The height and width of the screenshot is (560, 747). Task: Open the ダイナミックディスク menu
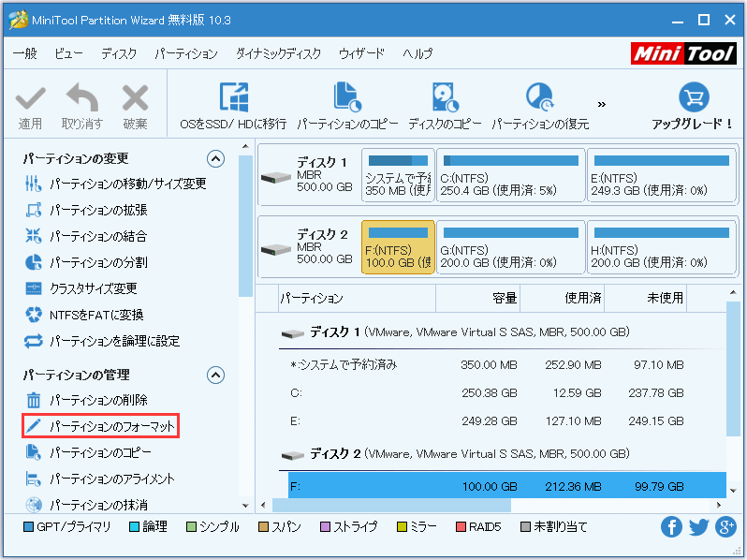click(278, 54)
